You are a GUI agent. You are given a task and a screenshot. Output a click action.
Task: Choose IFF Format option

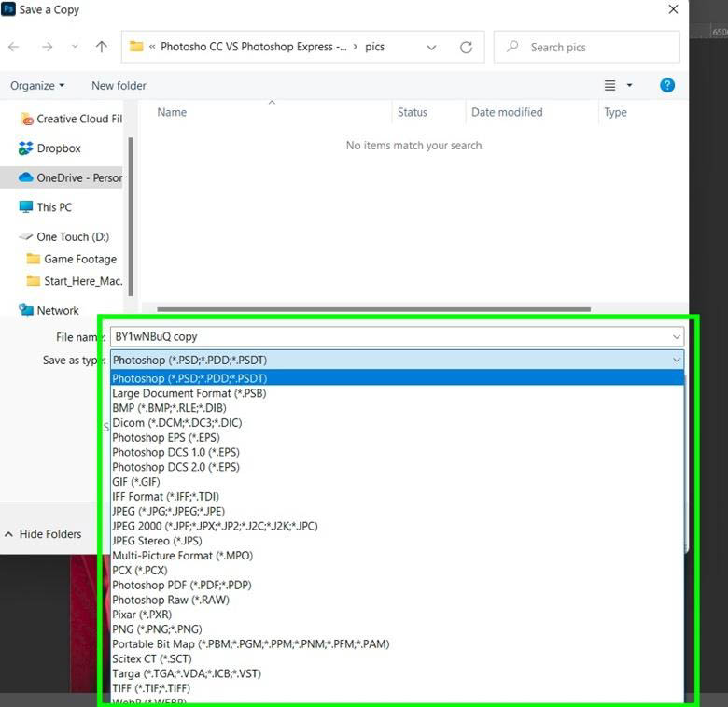397,497
